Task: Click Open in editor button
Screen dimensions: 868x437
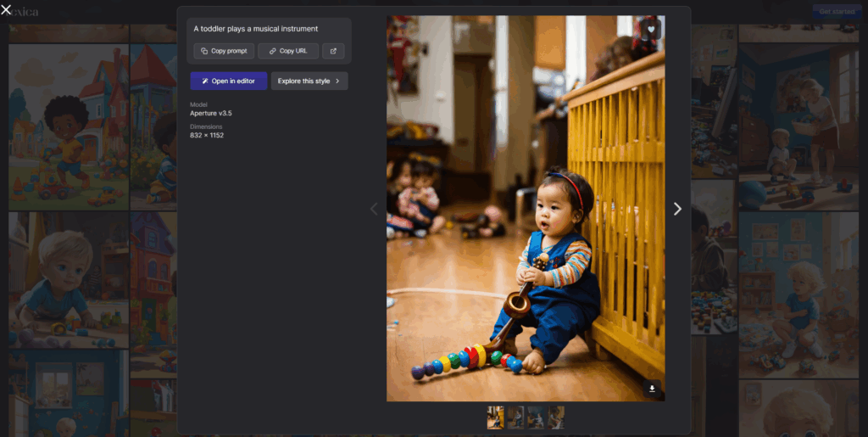Action: point(229,81)
